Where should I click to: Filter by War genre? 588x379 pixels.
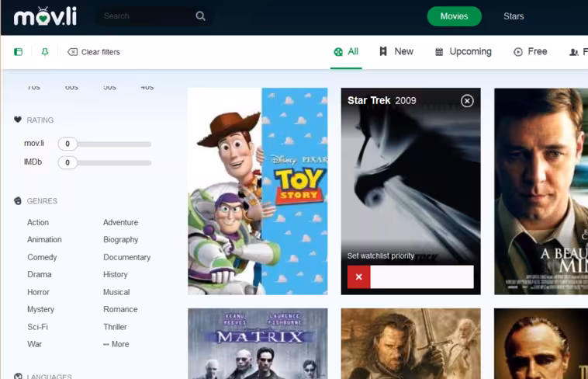pos(34,344)
